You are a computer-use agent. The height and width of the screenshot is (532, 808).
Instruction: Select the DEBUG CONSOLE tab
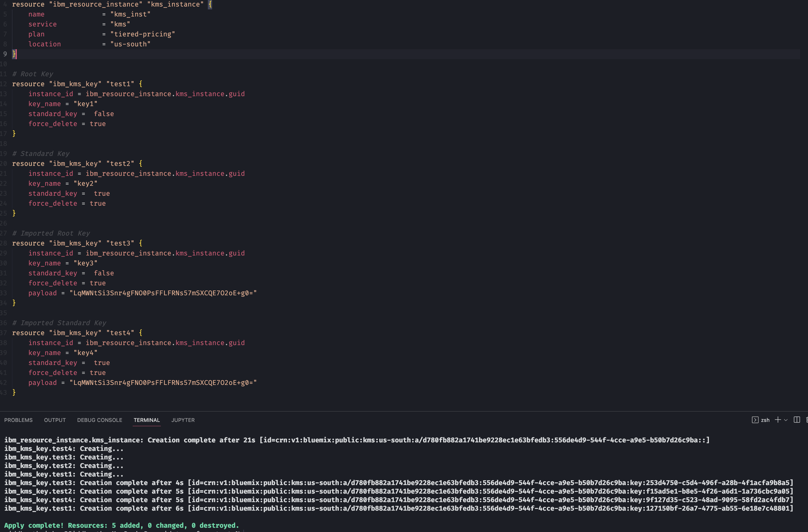tap(99, 420)
